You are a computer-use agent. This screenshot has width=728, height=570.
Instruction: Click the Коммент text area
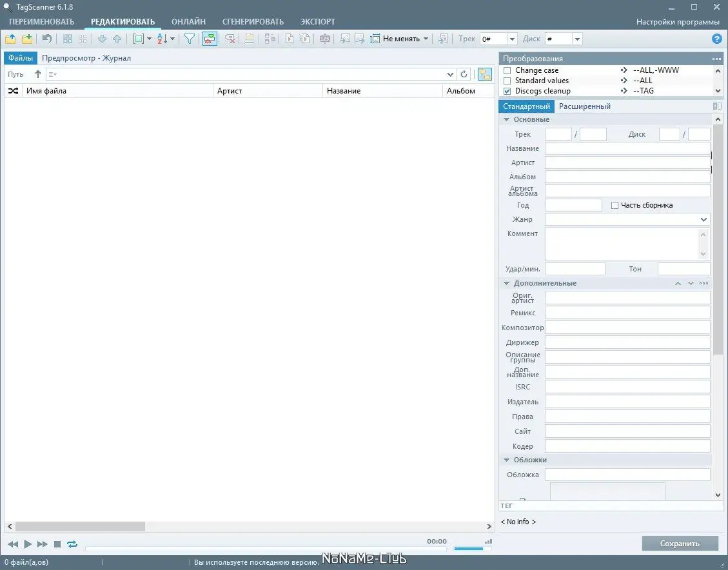(x=627, y=244)
